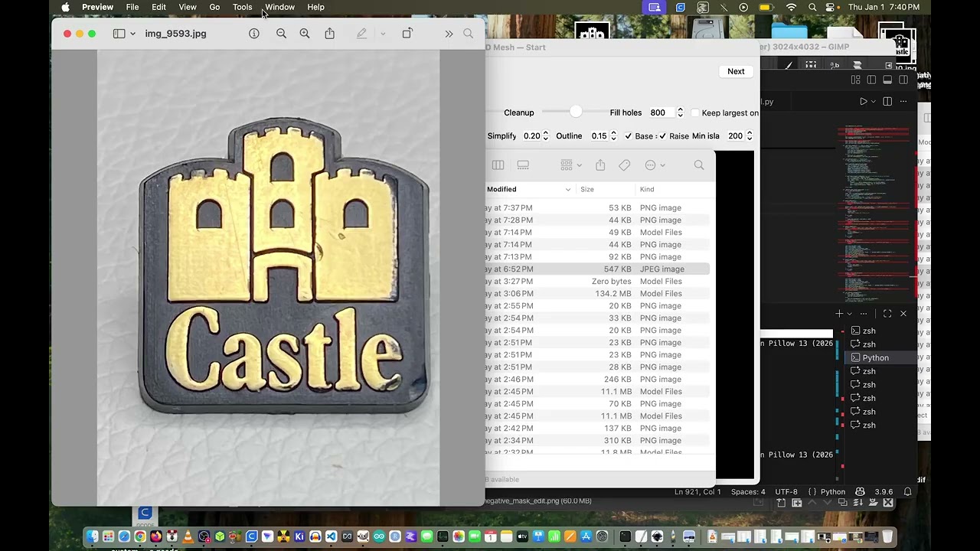Sort Finder list by Modified column

[x=528, y=189]
